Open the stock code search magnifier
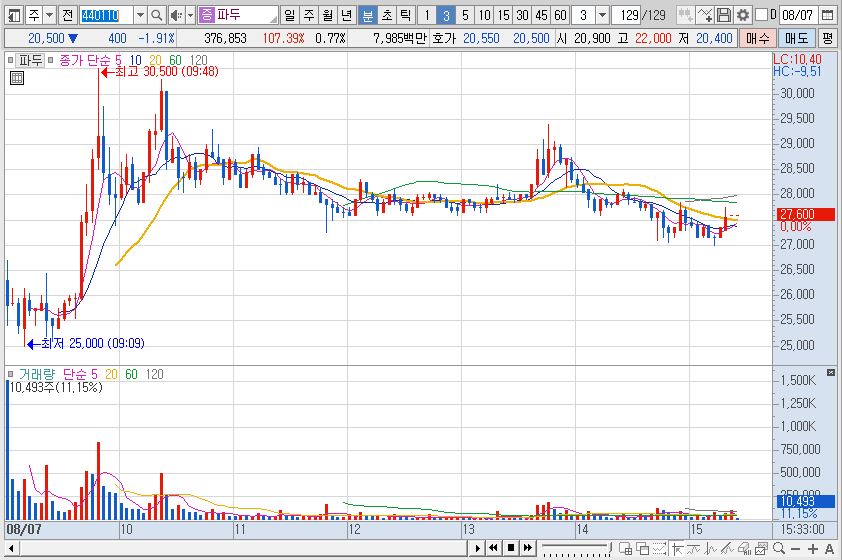Screen dimensions: 842x560 (156, 15)
